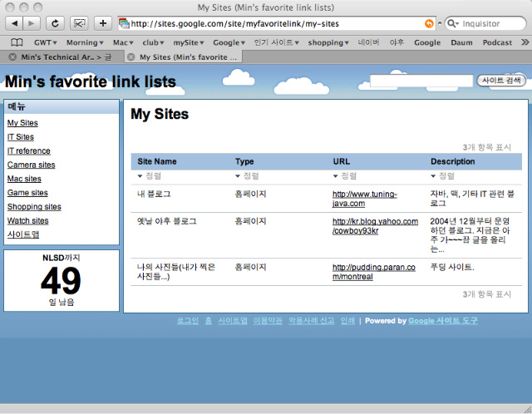
Task: Open the Podcast bookmark
Action: [x=497, y=42]
